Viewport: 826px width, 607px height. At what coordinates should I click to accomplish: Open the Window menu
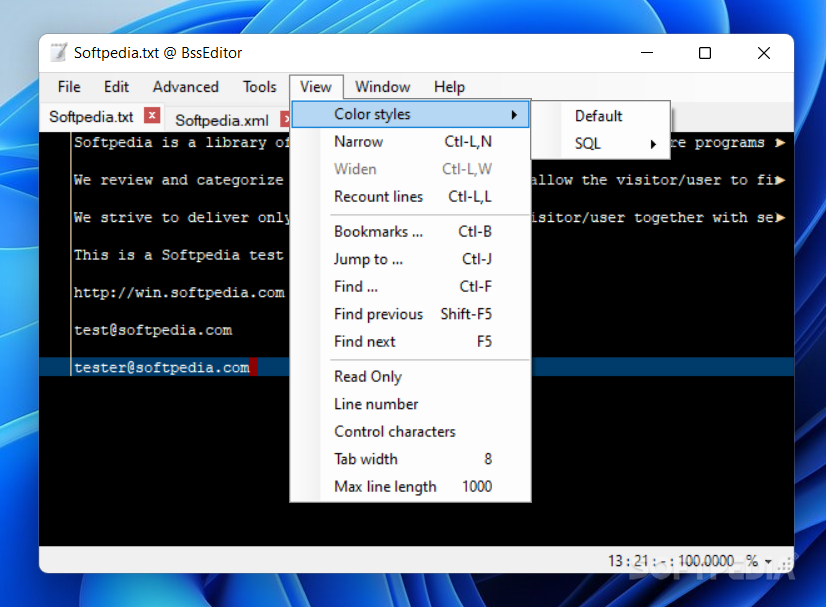pos(382,86)
